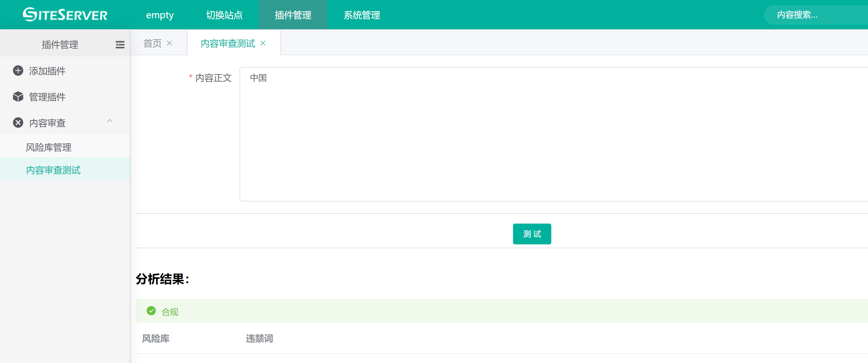Click the 违禁词 column header
The image size is (868, 363).
click(x=259, y=338)
